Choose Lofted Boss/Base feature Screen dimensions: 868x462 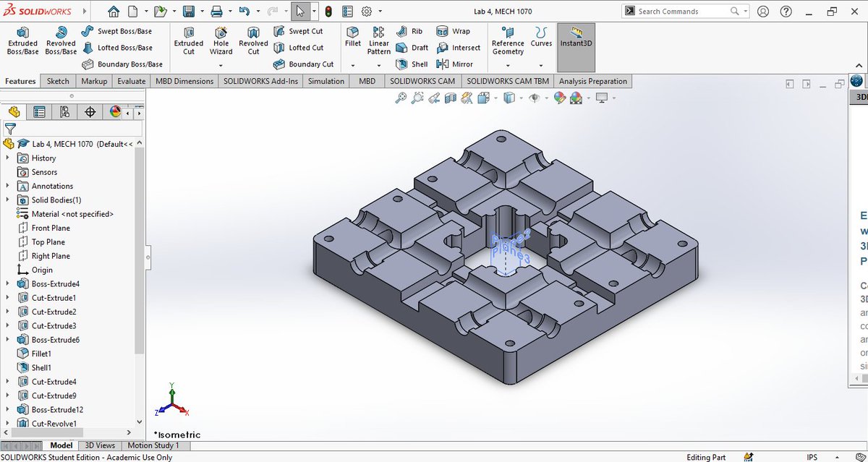click(x=116, y=48)
